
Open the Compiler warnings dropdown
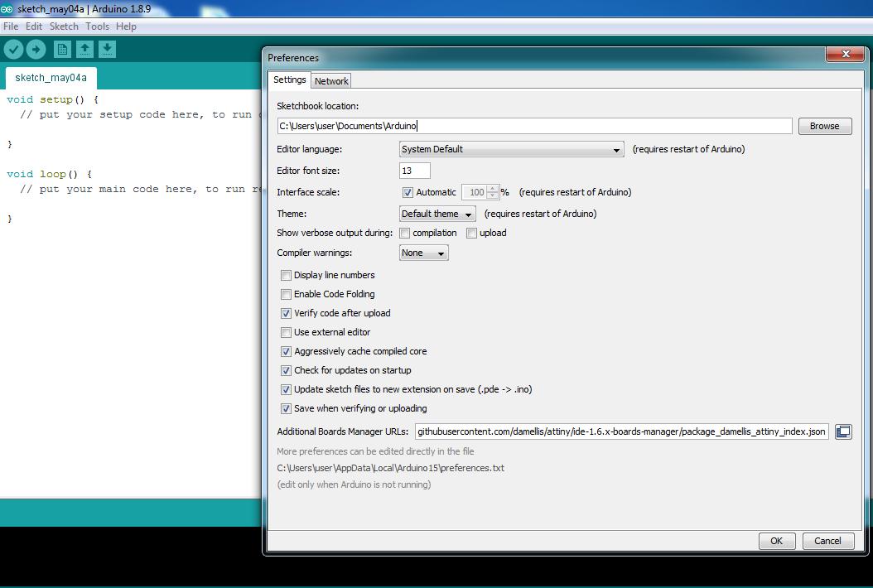point(424,253)
